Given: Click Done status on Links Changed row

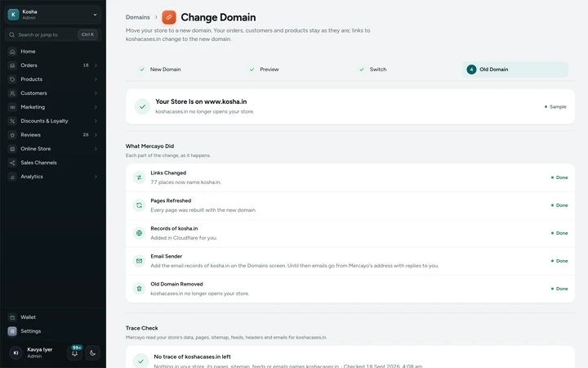Looking at the screenshot, I should (x=559, y=177).
